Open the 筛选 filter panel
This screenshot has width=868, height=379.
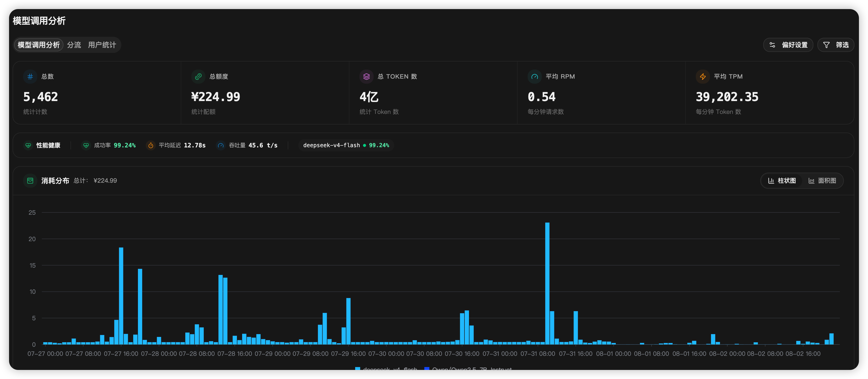(836, 45)
